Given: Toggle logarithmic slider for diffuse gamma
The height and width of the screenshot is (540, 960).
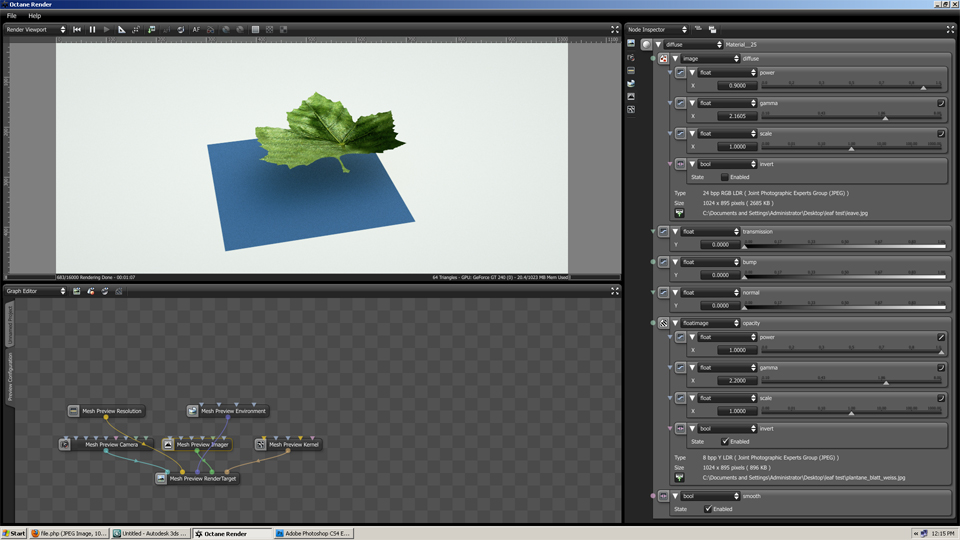Looking at the screenshot, I should 941,103.
